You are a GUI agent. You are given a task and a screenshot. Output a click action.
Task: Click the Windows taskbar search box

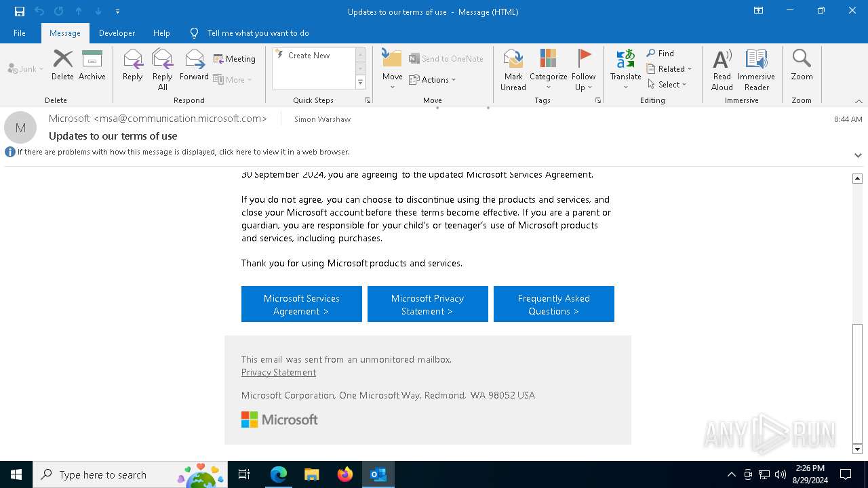coord(130,474)
